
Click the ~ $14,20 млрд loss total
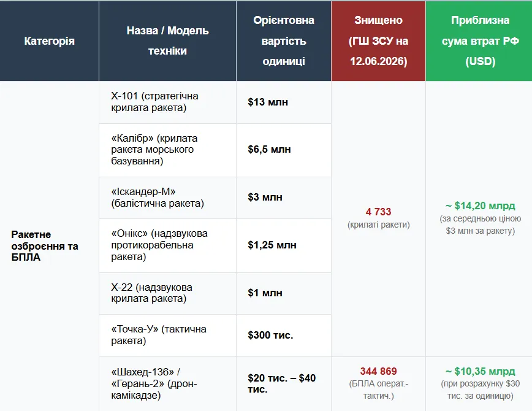(480, 206)
